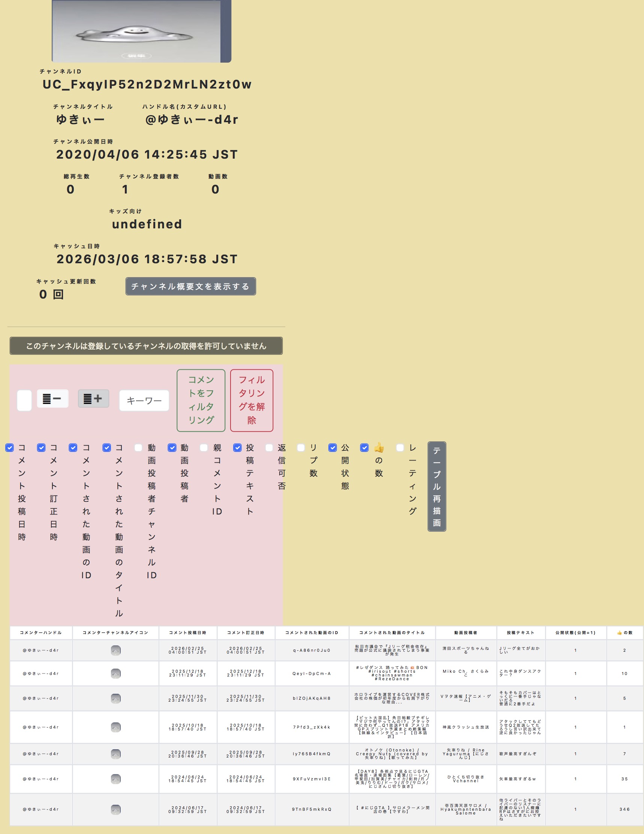This screenshot has height=834, width=644.
Task: Click the コメントをフィルタリング button
Action: (x=201, y=400)
